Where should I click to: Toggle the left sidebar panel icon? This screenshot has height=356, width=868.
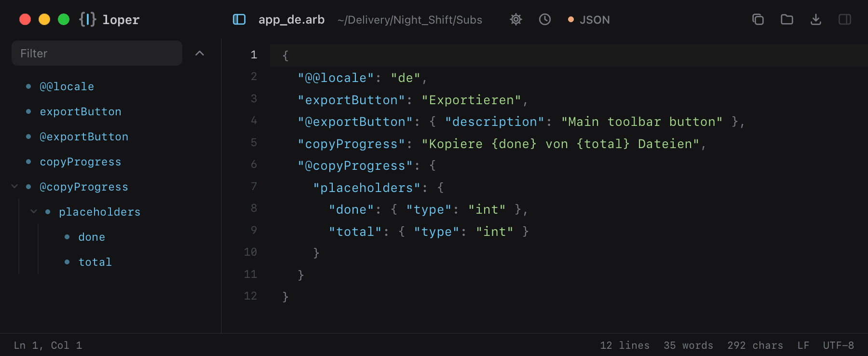(x=239, y=19)
